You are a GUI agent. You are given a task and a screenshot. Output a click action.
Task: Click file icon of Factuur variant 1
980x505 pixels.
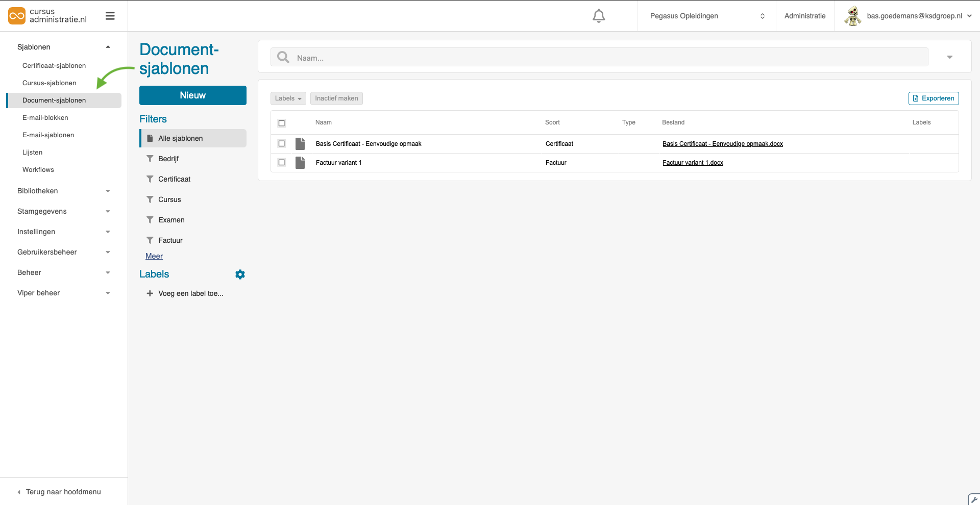click(x=300, y=163)
